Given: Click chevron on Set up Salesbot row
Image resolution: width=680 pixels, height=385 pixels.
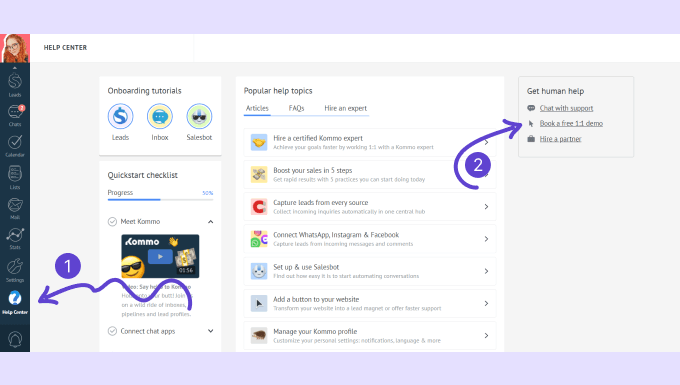Looking at the screenshot, I should 486,271.
